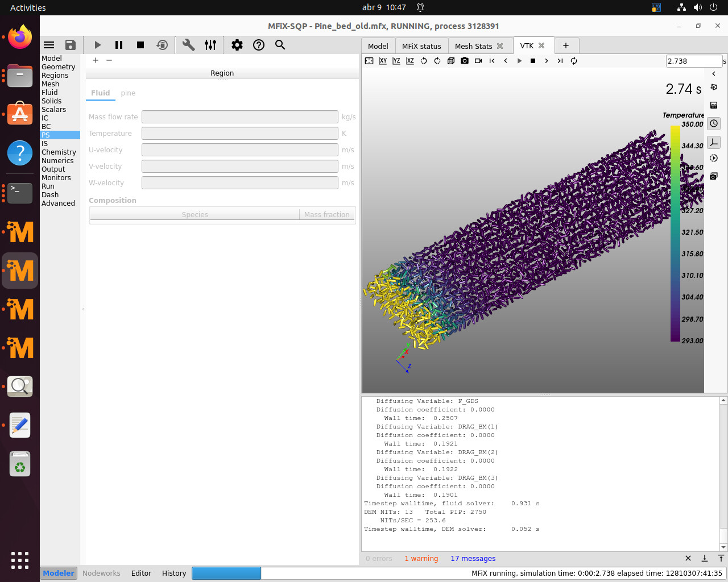Select Chemistry in the navigation list

coord(59,152)
